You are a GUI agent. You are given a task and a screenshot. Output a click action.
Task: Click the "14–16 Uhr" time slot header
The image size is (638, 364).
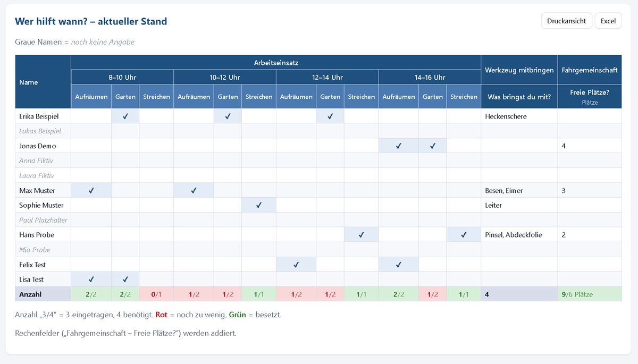tap(430, 77)
